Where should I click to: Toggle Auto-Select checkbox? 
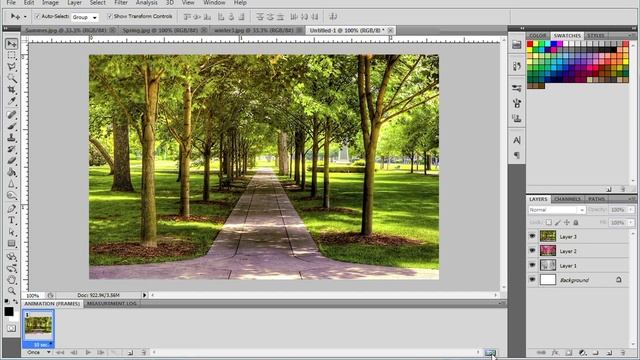tap(38, 16)
